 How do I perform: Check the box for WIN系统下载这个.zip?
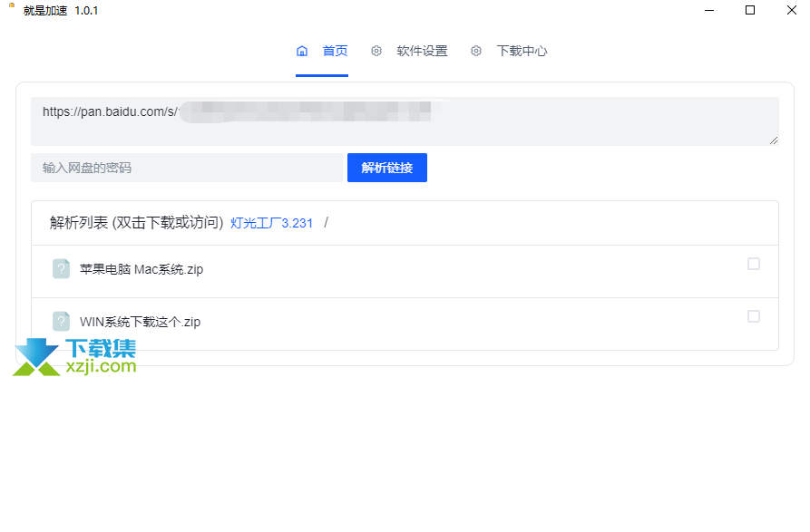(753, 316)
